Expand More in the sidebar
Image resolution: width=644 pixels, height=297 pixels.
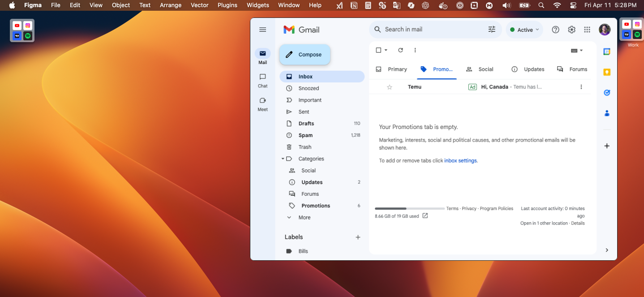[322, 217]
